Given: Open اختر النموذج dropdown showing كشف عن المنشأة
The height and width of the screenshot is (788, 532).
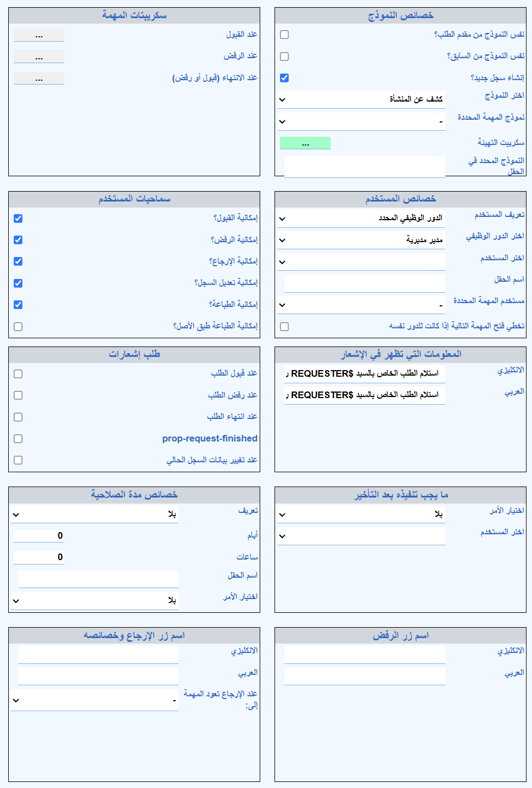Looking at the screenshot, I should tap(361, 99).
